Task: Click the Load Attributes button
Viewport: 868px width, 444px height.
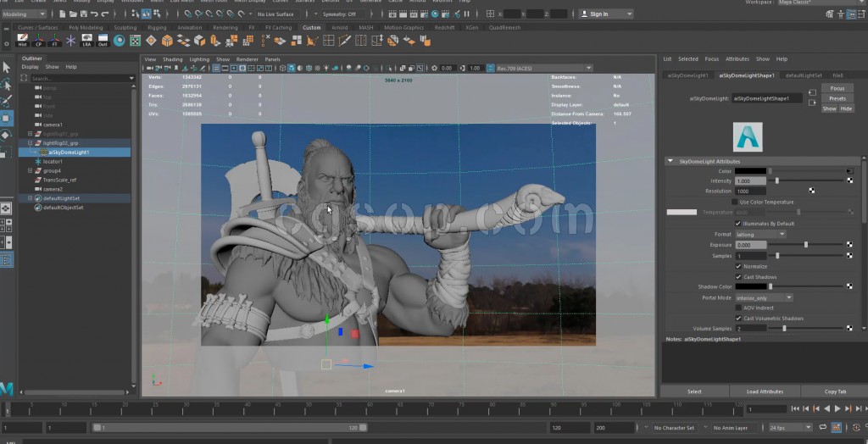Action: [765, 391]
